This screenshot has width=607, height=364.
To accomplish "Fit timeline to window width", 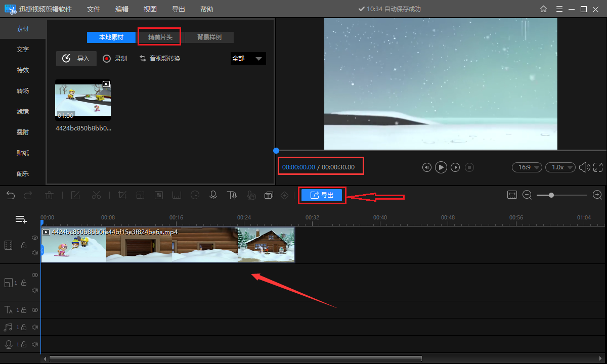I will tap(512, 195).
